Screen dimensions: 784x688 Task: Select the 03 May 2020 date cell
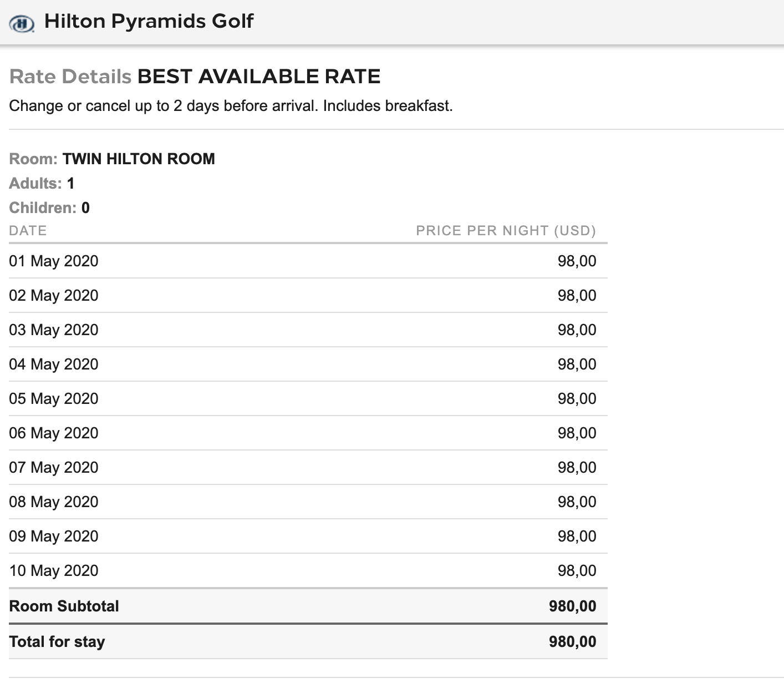(54, 330)
